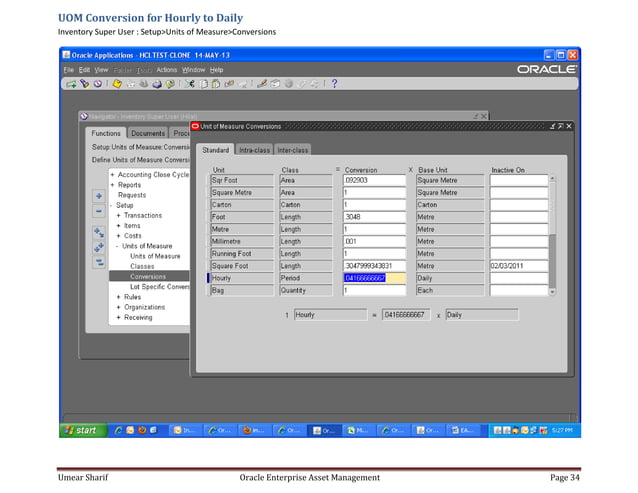Viewport: 638px width, 493px height.
Task: Open the Window menu
Action: [x=194, y=70]
